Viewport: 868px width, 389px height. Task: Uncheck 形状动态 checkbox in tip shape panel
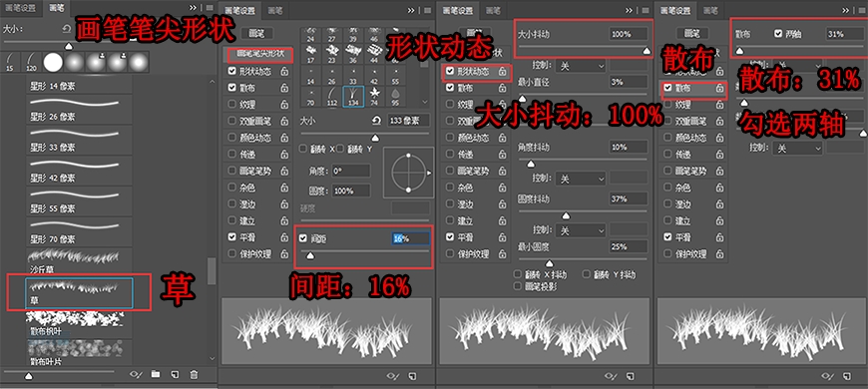[231, 72]
